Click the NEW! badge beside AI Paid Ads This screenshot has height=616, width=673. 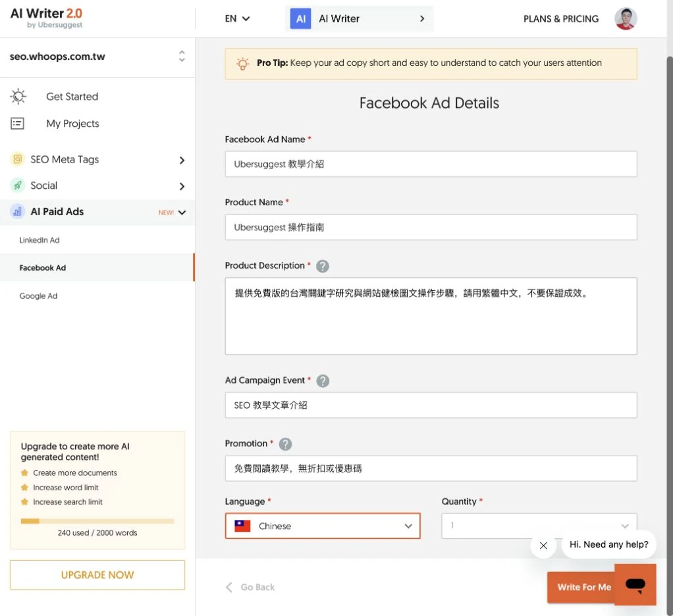tap(166, 213)
